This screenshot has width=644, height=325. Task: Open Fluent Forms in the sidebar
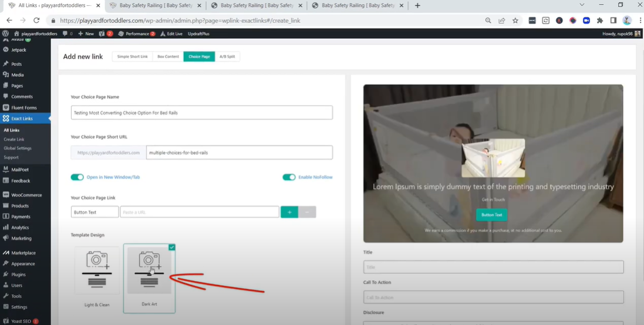pos(25,107)
